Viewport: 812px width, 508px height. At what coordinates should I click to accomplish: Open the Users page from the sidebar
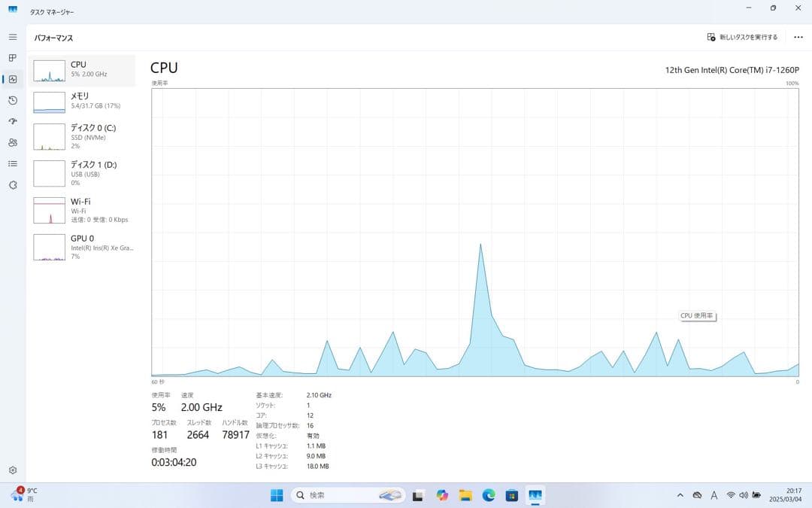click(x=12, y=142)
